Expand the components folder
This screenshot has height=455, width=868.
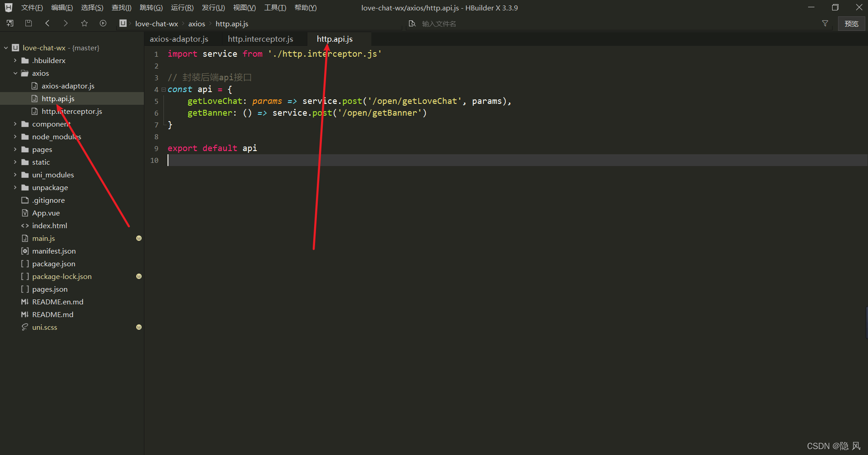coord(15,124)
